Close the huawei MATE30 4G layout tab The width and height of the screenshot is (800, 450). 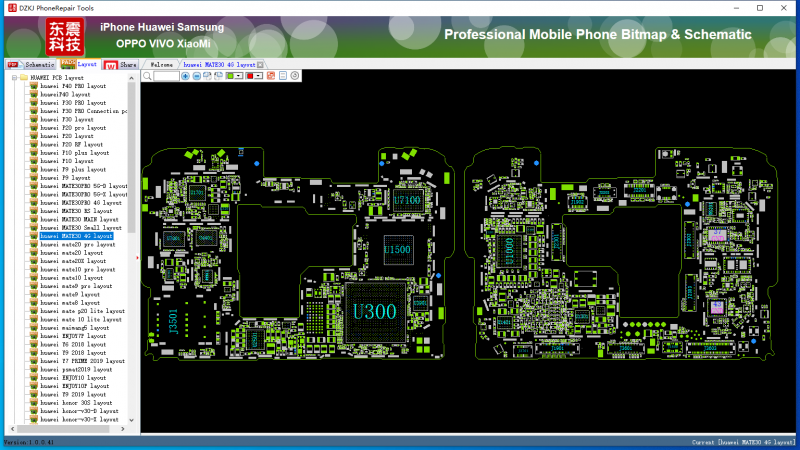coord(260,65)
